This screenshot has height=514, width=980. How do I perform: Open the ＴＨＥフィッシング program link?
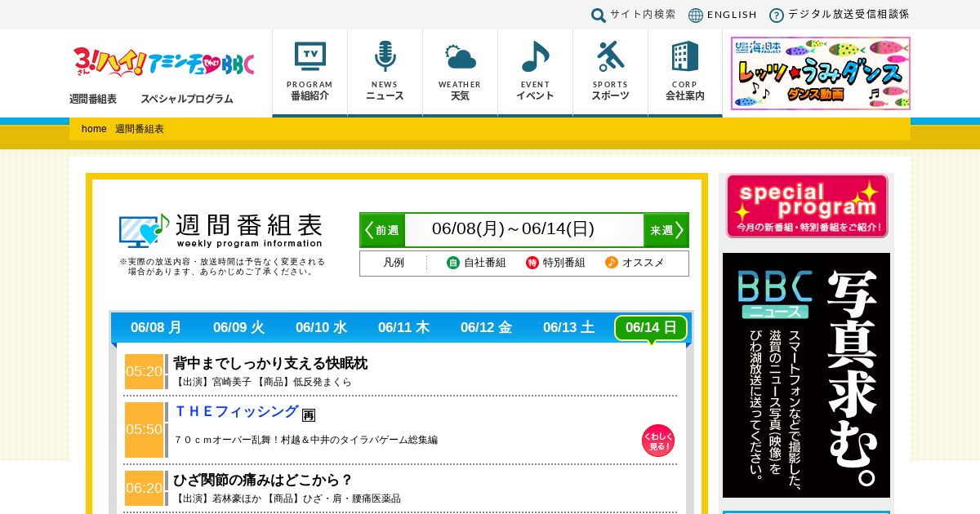pos(236,412)
